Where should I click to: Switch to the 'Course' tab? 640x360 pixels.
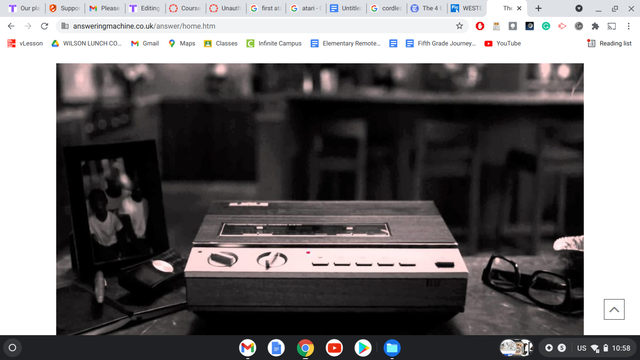coord(185,8)
